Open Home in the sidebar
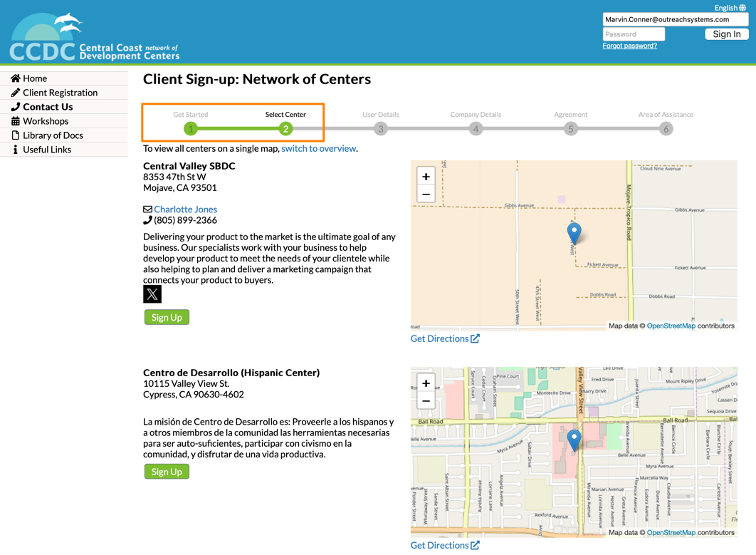 click(34, 78)
